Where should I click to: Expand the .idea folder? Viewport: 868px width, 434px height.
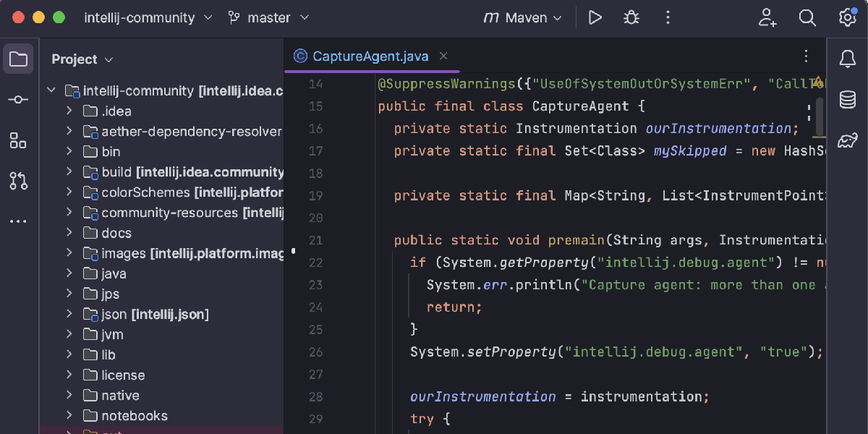tap(69, 111)
